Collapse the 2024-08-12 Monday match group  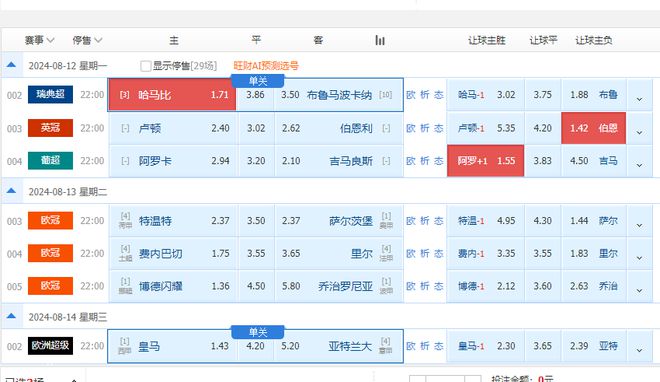point(11,65)
